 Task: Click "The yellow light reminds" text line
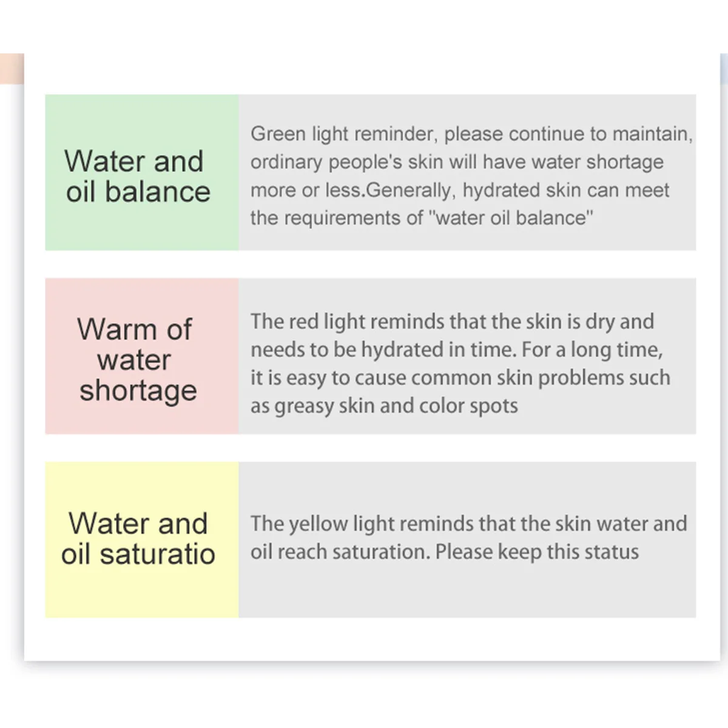(468, 524)
